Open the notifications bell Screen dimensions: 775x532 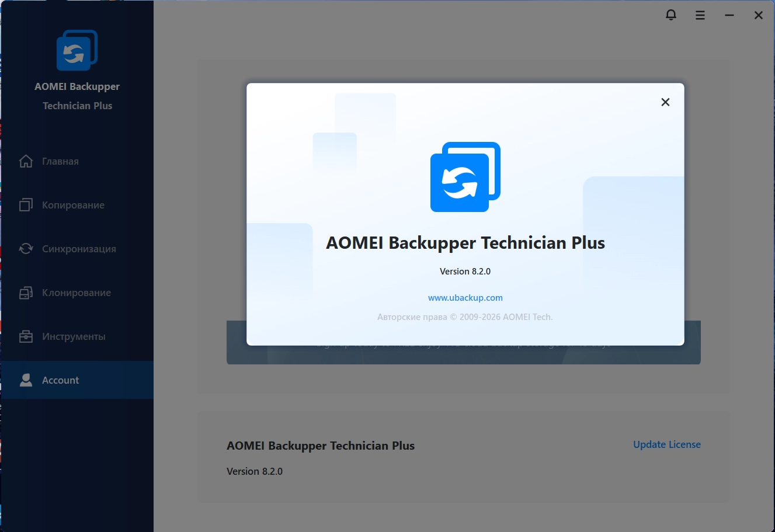point(671,15)
